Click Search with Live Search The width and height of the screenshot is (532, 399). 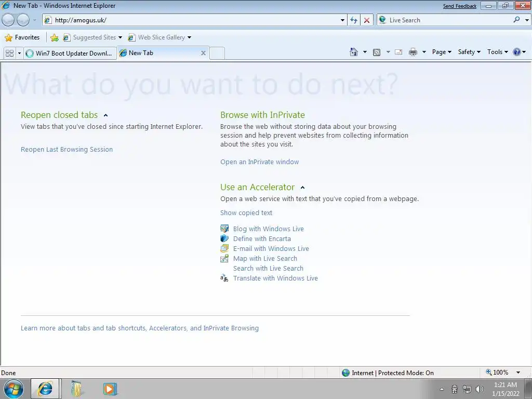coord(268,268)
